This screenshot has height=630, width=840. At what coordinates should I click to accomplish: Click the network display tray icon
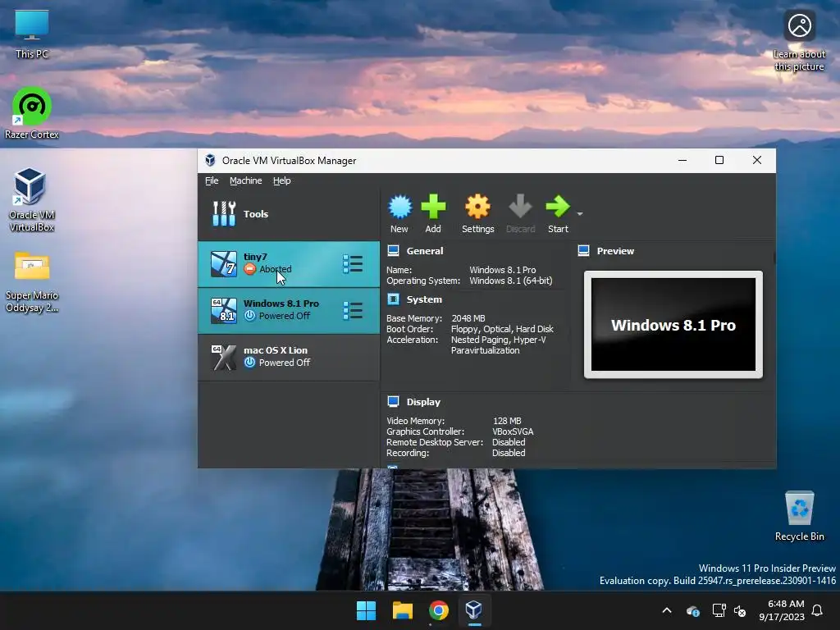click(x=719, y=610)
